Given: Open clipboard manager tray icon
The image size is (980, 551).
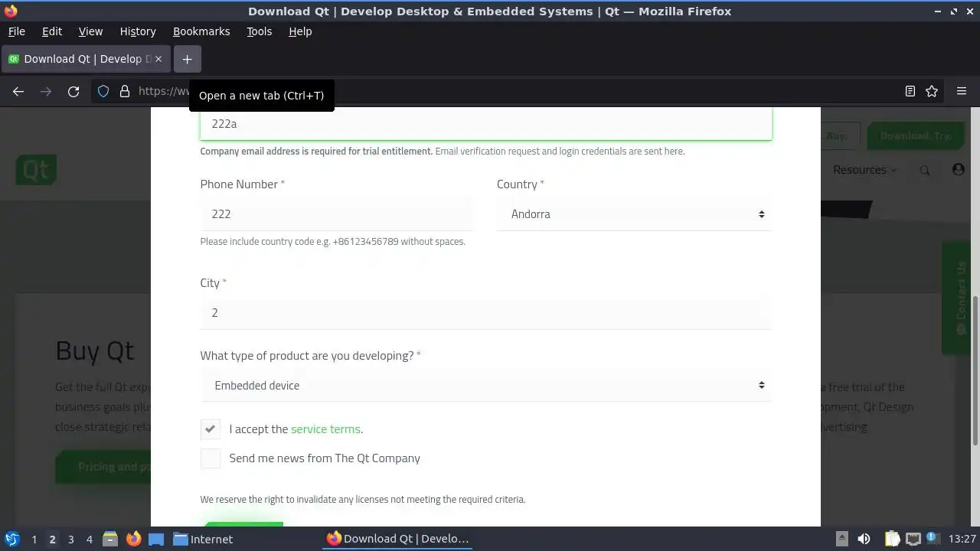Looking at the screenshot, I should point(892,539).
